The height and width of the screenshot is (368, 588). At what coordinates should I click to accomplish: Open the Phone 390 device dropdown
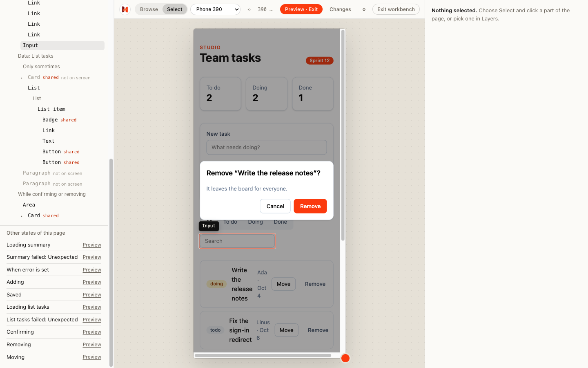tap(215, 9)
